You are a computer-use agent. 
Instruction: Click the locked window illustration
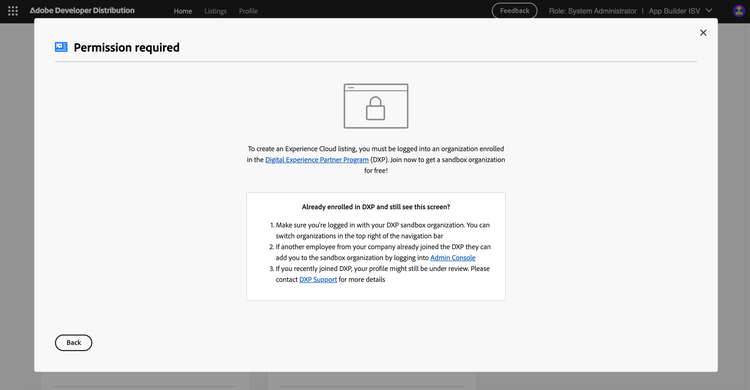point(376,106)
